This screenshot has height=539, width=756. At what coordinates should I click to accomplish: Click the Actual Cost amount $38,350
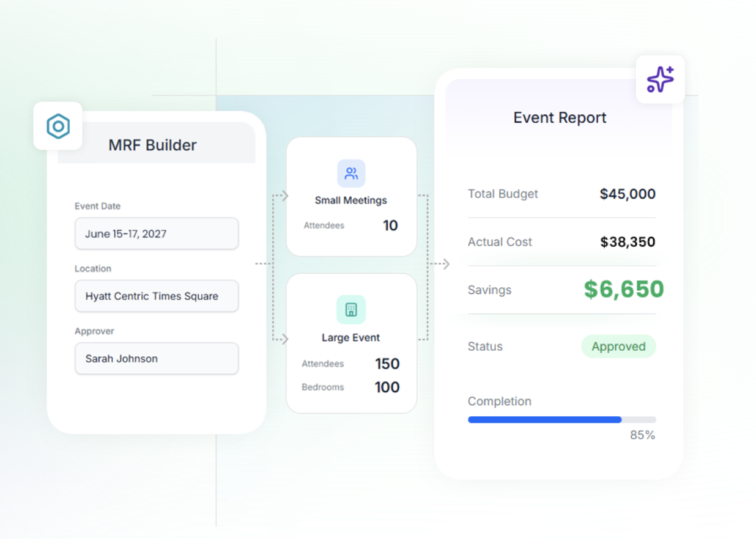(x=628, y=242)
